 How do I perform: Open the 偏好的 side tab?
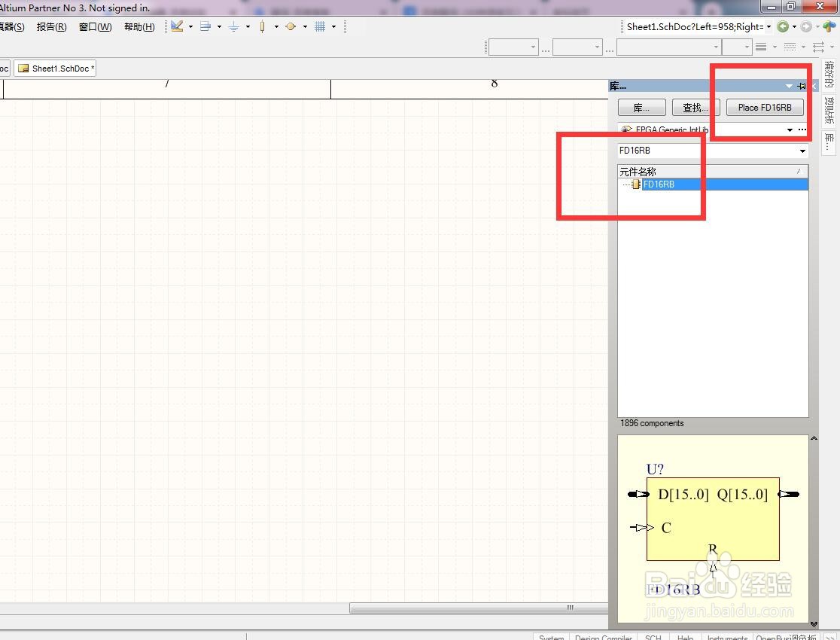(829, 75)
